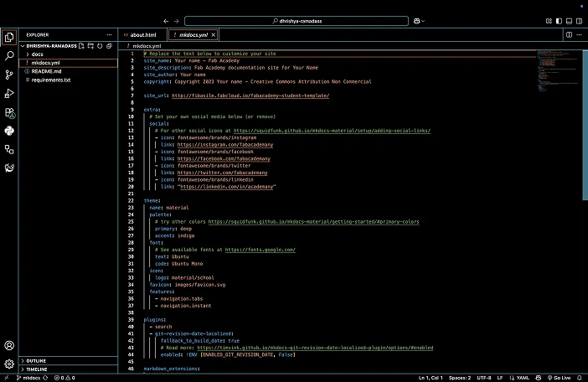Open the linkedin.com/in/academany link
This screenshot has height=382, width=588.
226,187
